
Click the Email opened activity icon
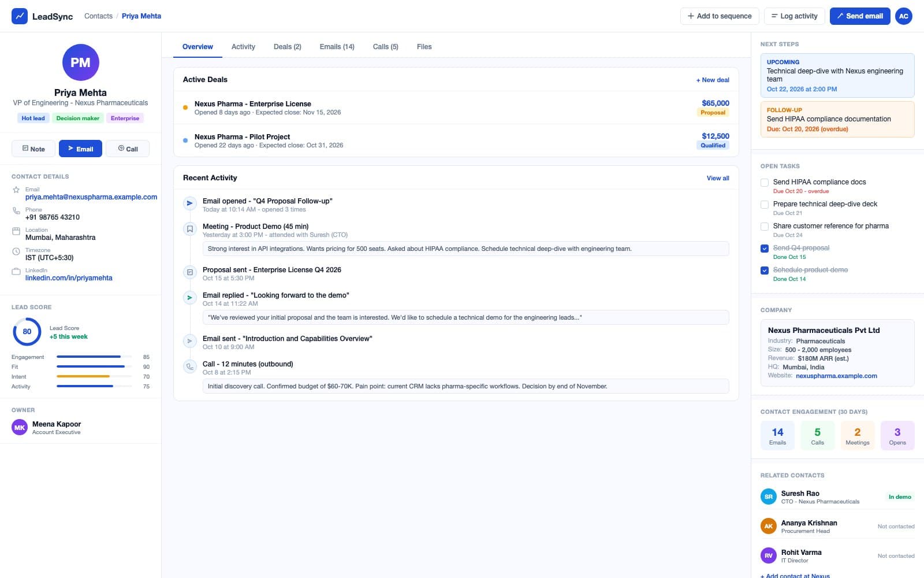(189, 203)
